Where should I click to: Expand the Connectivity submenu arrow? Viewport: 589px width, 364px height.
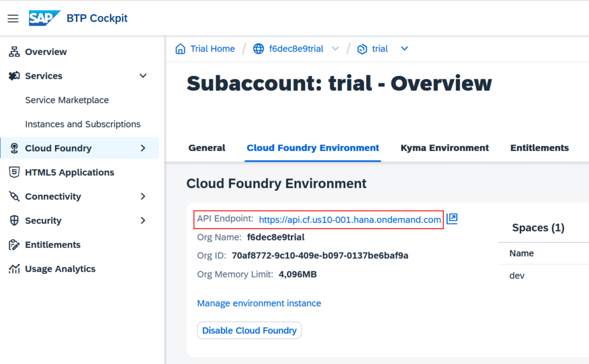pos(143,196)
